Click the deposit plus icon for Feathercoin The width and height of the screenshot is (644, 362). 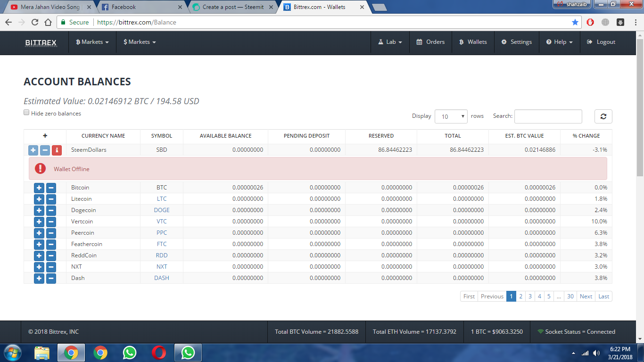pos(39,244)
